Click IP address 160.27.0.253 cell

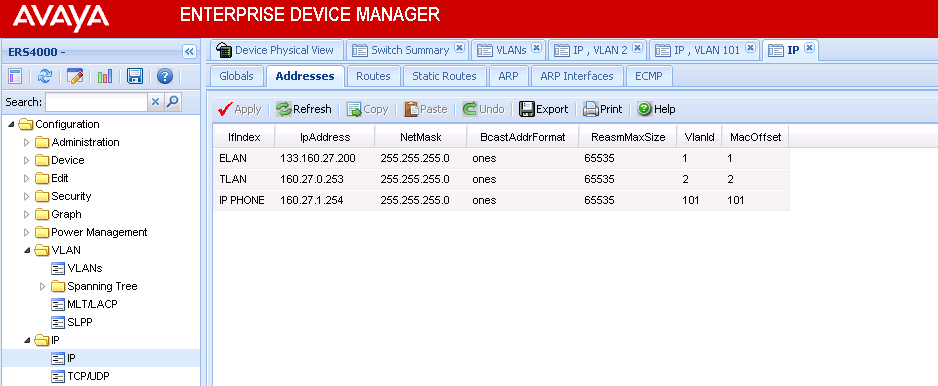coord(325,179)
